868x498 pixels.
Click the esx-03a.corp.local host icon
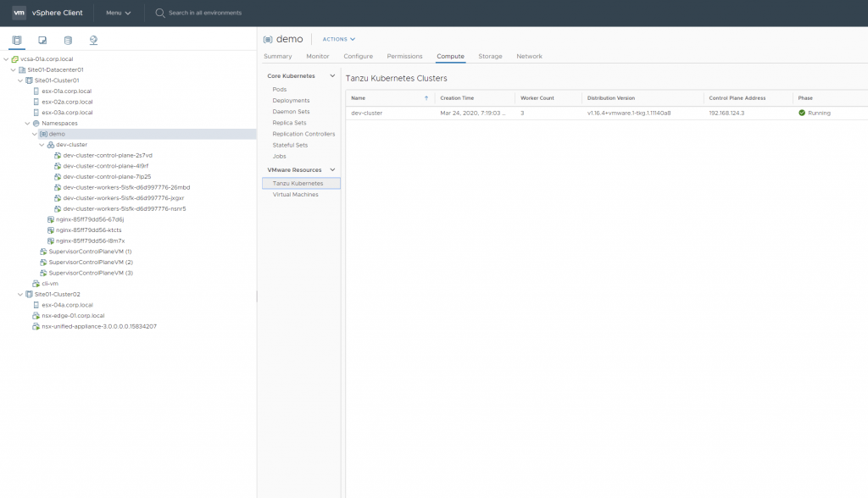tap(36, 113)
